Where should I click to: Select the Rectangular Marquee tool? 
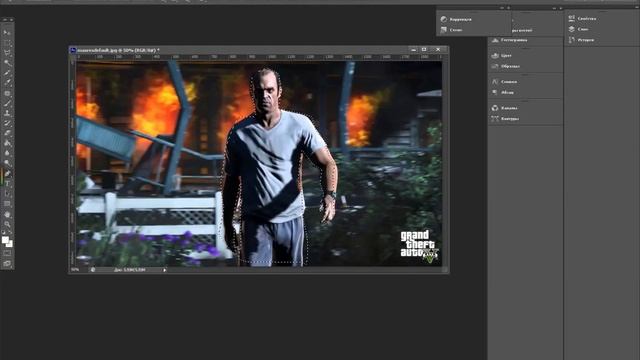[7, 43]
